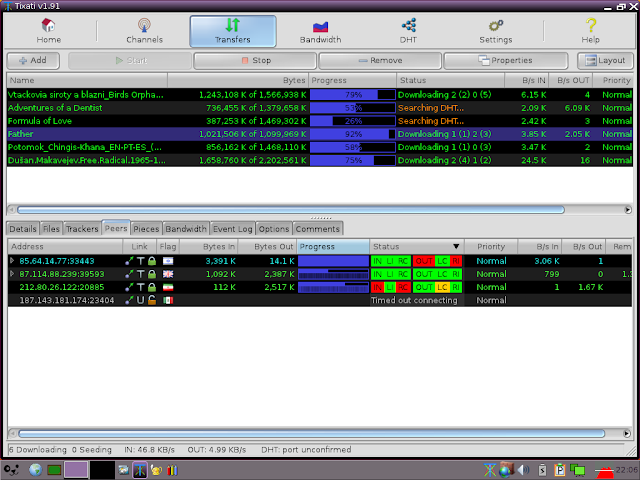Open the Channels section
Viewport: 640px width, 480px height.
pos(144,31)
